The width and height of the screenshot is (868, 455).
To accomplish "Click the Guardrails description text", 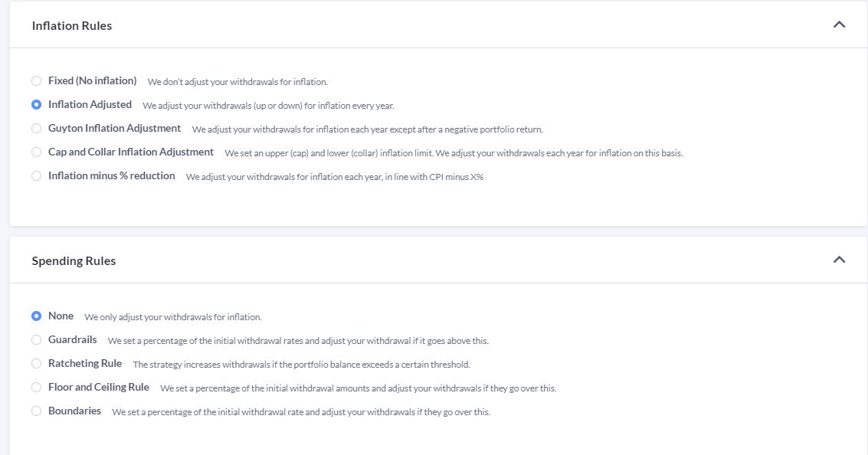I will tap(297, 341).
